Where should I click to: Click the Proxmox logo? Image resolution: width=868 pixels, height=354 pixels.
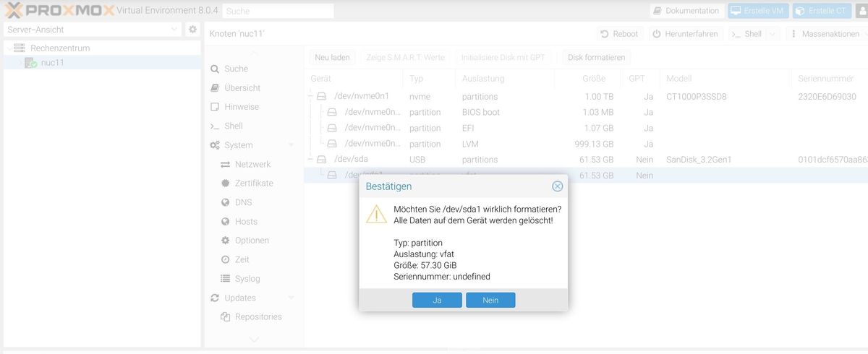coord(58,11)
